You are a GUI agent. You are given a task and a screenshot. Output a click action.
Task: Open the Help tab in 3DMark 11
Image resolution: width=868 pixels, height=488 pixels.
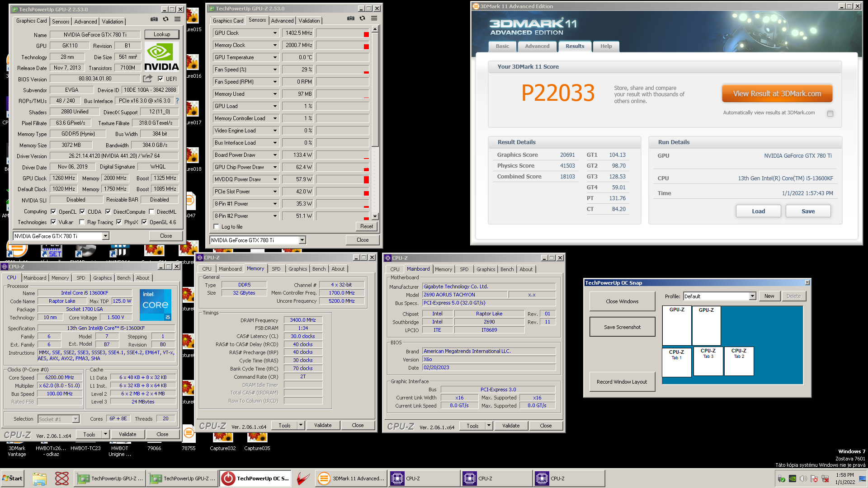tap(606, 46)
